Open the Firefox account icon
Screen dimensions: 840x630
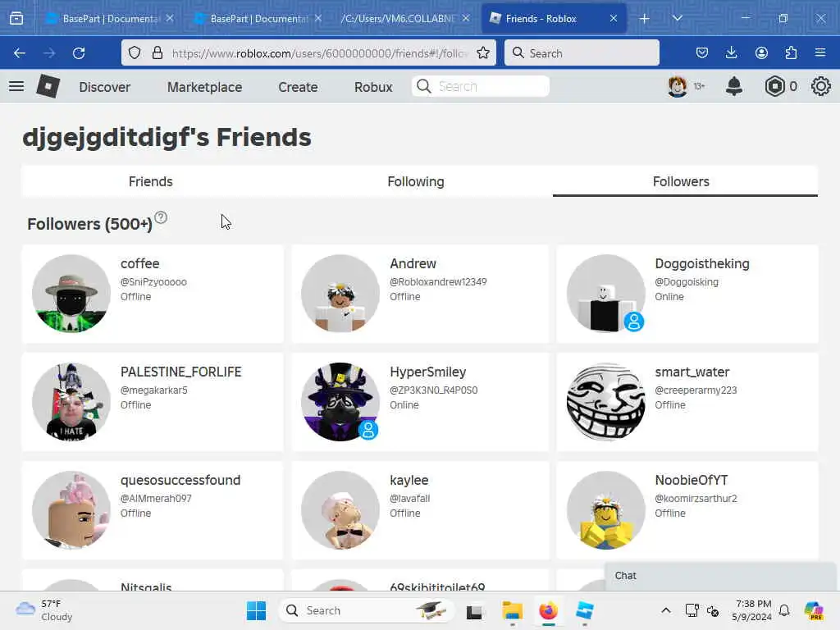(x=761, y=52)
